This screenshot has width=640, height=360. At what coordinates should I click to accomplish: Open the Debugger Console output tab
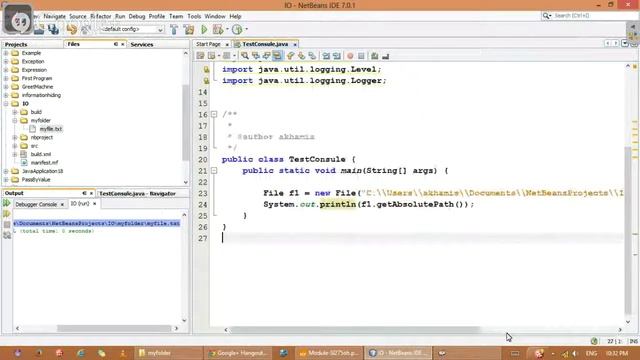pos(36,204)
